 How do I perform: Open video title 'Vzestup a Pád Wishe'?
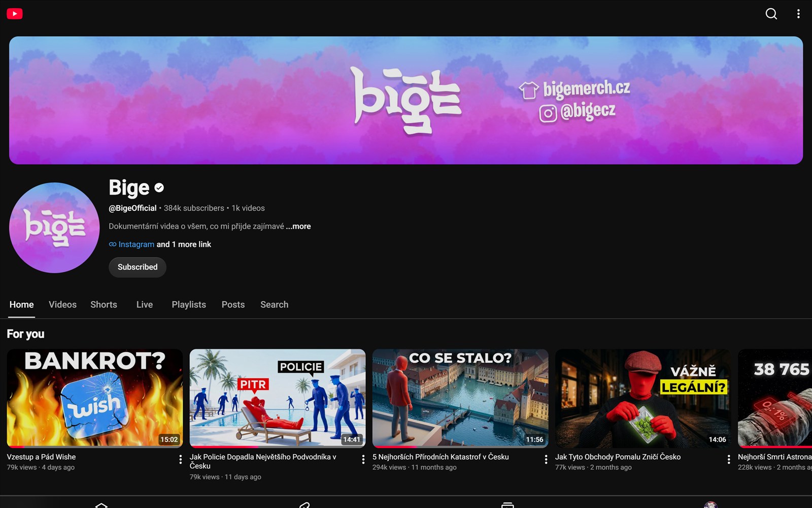[41, 457]
